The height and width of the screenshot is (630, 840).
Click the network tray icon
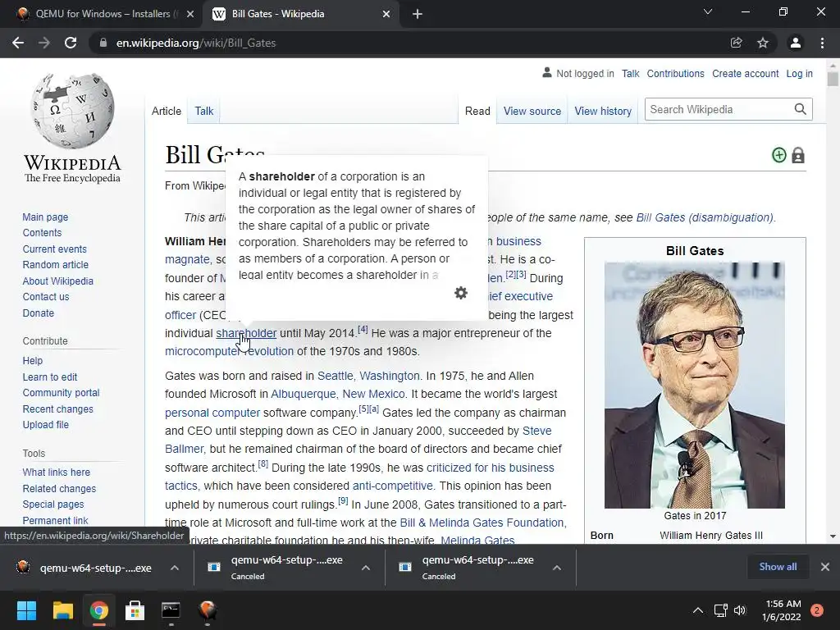click(720, 610)
